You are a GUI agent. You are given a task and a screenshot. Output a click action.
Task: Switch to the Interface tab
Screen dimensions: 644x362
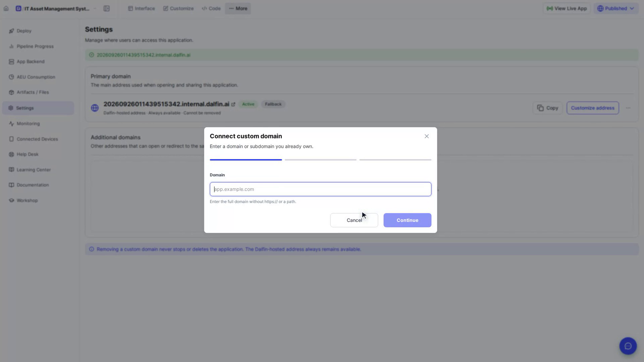pos(141,8)
